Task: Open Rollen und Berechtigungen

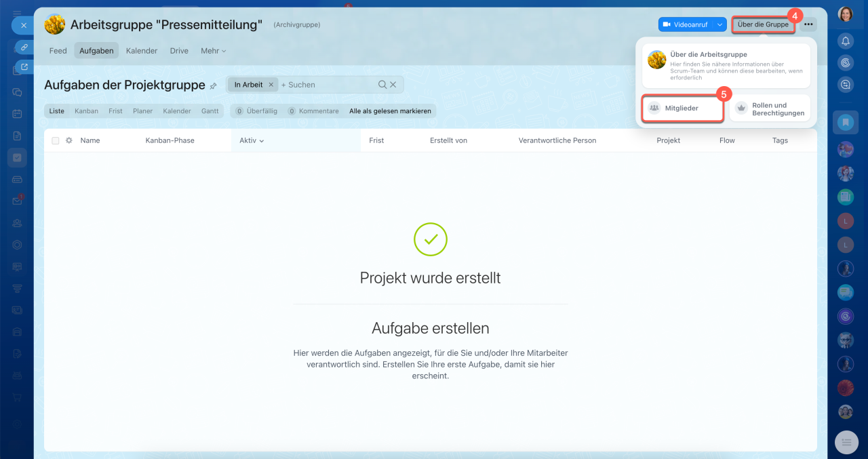Action: click(770, 108)
